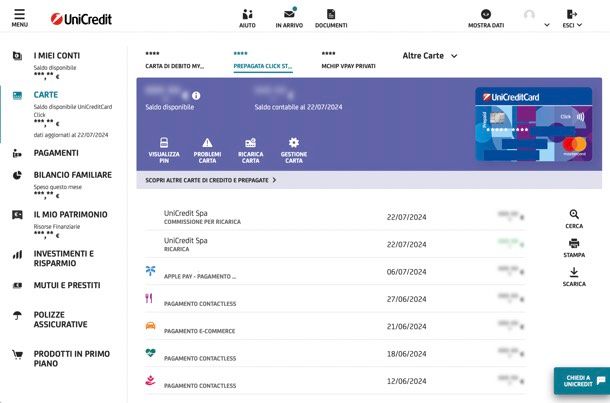Open IL MIO PATRIMONIO section
Viewport: 610px width, 403px height.
point(70,214)
